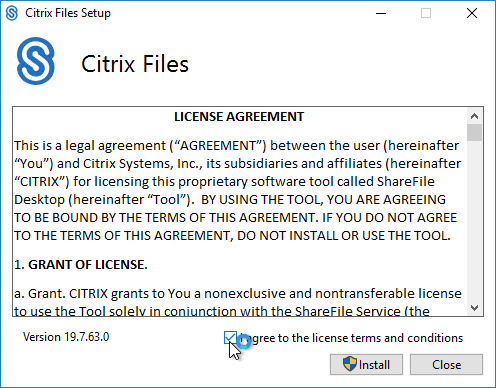Viewport: 496px width, 388px height.
Task: Click the Citrix Files title bar icon
Action: click(12, 13)
